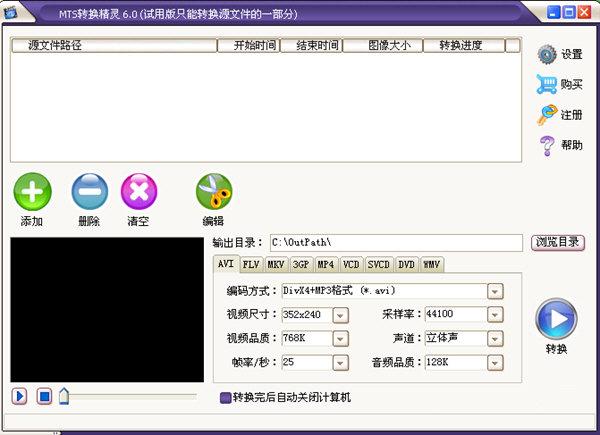Switch to the SVCD tab
The image size is (600, 435).
pos(378,264)
